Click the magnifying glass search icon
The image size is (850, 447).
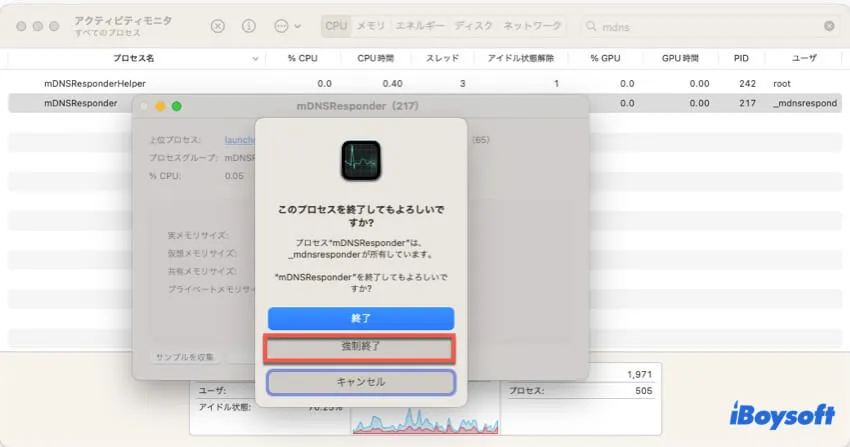click(x=593, y=26)
